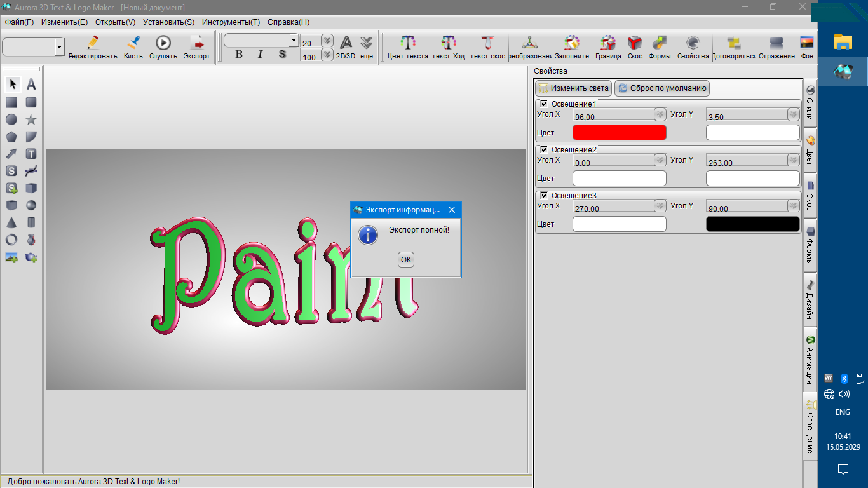This screenshot has width=868, height=488.
Task: Click the Reflection (Отражение) icon
Action: point(776,44)
